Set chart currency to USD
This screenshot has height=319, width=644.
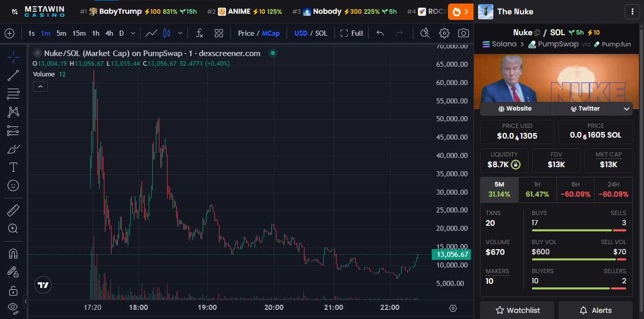(301, 33)
